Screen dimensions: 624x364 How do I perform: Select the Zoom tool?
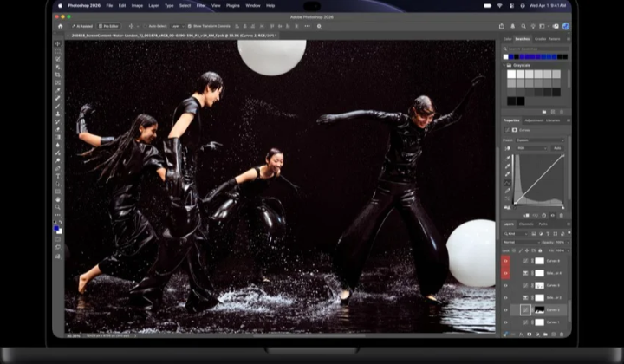pos(58,207)
